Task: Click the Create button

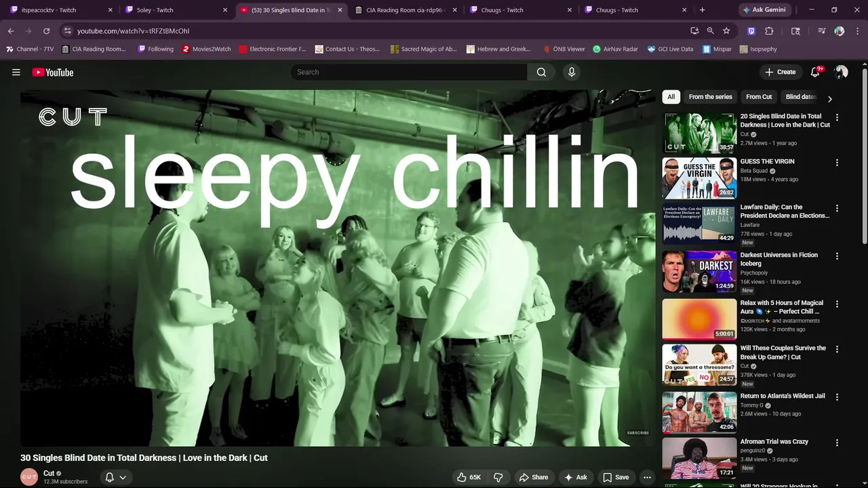Action: point(781,72)
